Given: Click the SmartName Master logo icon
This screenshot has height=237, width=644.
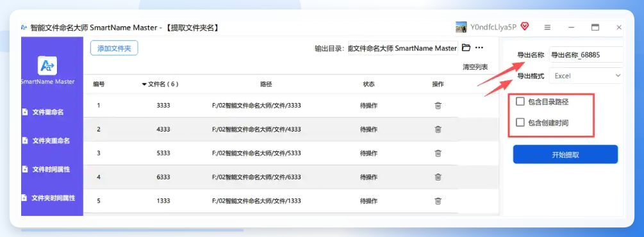Looking at the screenshot, I should (47, 66).
